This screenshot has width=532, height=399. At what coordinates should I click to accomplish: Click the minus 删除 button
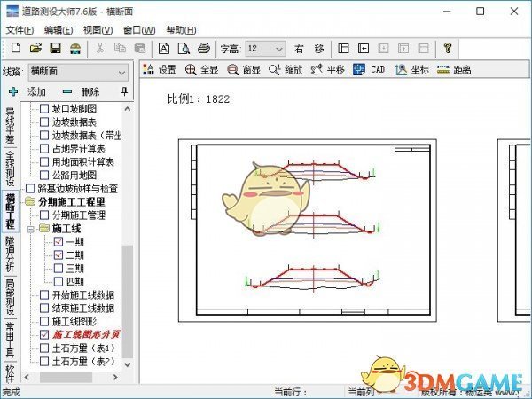tap(81, 91)
